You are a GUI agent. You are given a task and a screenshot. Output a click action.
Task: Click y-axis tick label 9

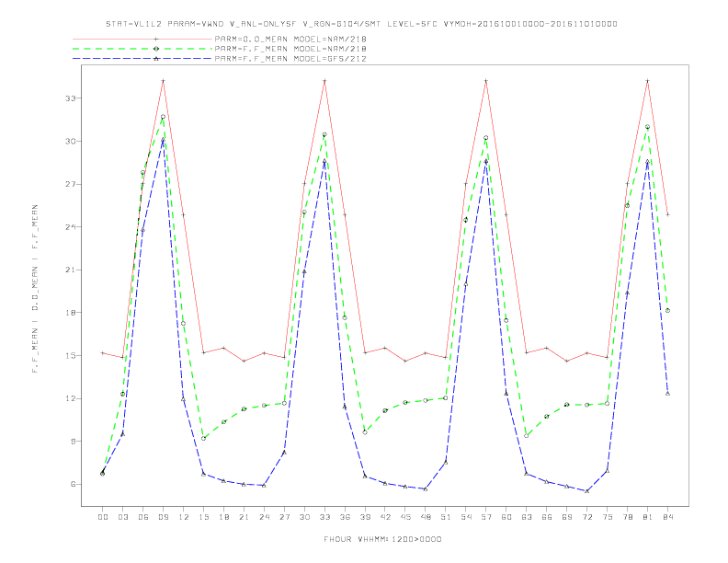point(73,442)
